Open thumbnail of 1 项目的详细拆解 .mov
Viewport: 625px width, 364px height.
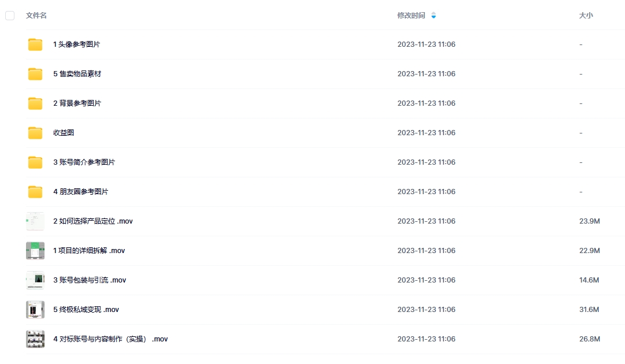35,251
